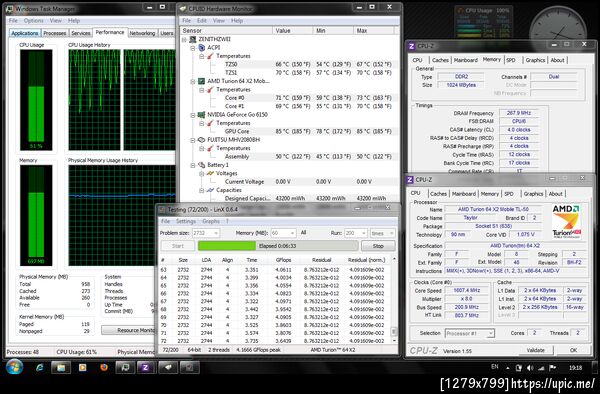600x394 pixels.
Task: Click the Z icon in CPU-Z Memory title bar
Action: 412,46
